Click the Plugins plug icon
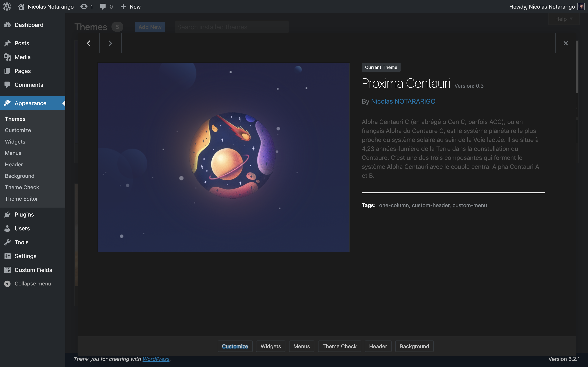The width and height of the screenshot is (588, 367). 8,214
